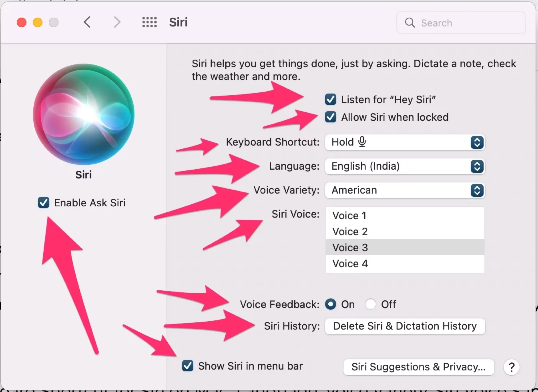Viewport: 538px width, 392px height.
Task: Click Delete Siri & Dictation History button
Action: [405, 326]
